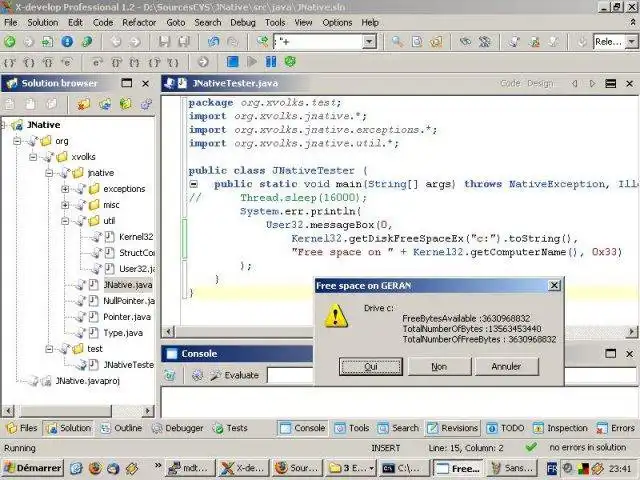The height and width of the screenshot is (480, 640).
Task: Select Pointer.java in solution tree
Action: (x=127, y=317)
